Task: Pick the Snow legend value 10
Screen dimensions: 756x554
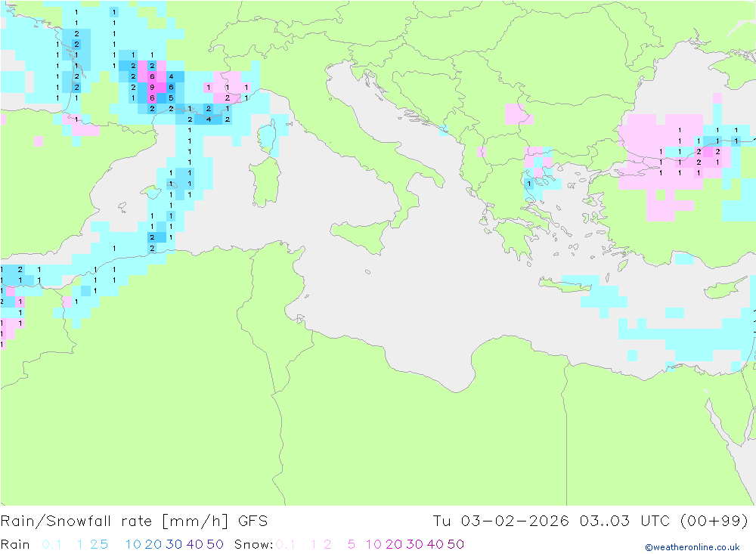Action: click(373, 544)
